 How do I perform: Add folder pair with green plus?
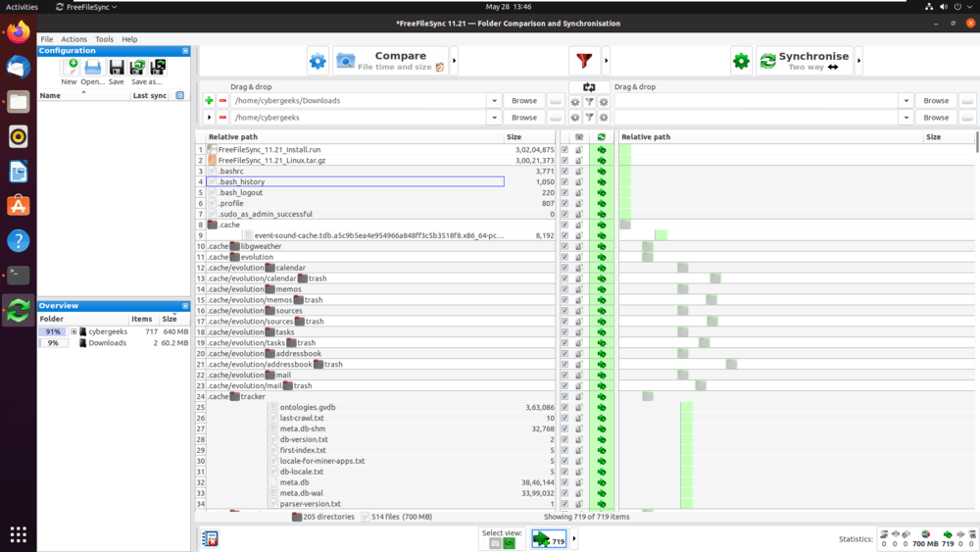tap(209, 101)
